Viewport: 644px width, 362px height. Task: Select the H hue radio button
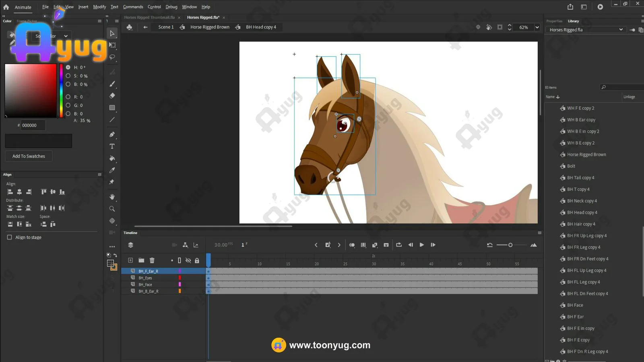[68, 68]
